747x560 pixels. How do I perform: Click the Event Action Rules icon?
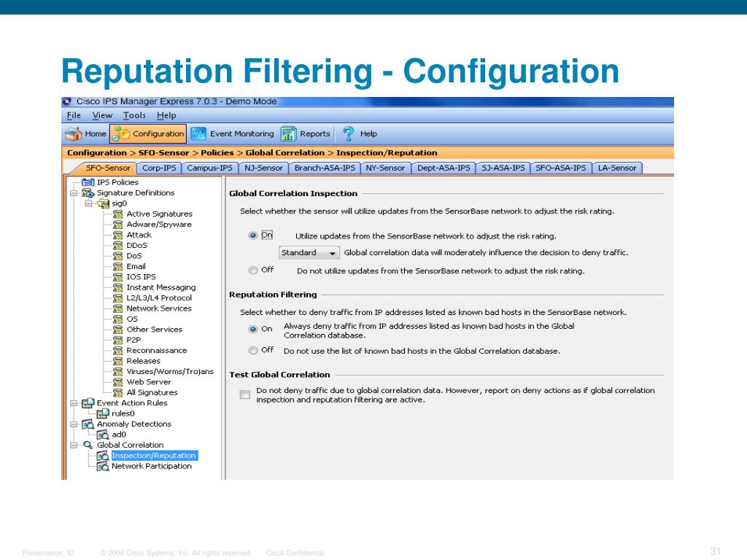tap(88, 402)
